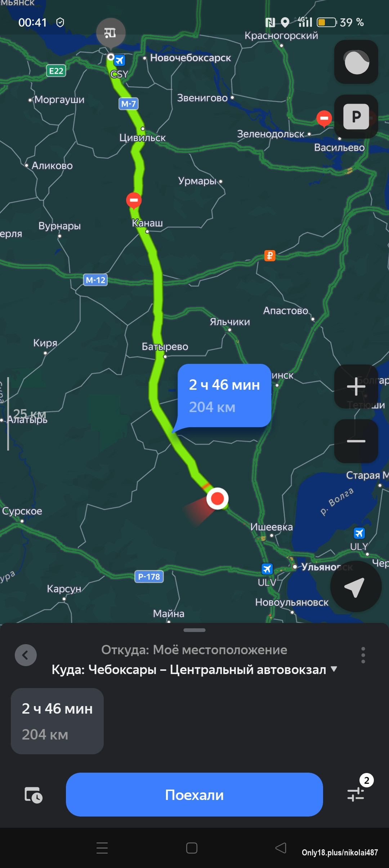Zoom in with the plus button
This screenshot has width=389, height=868.
(356, 386)
